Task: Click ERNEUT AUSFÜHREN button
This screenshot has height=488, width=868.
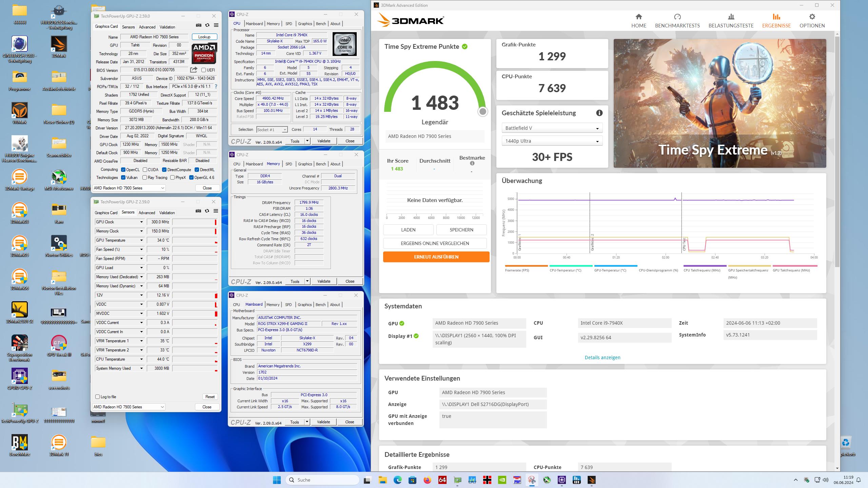Action: coord(436,257)
